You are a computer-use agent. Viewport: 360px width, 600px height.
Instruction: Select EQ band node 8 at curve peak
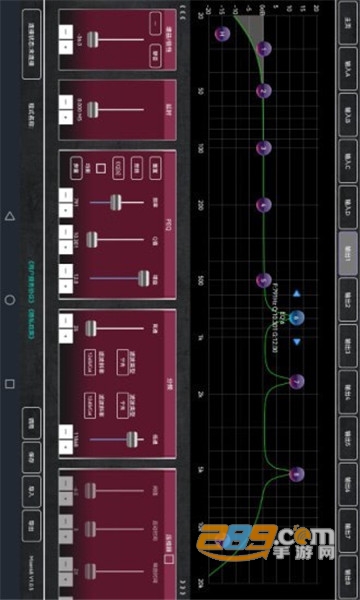click(x=296, y=474)
